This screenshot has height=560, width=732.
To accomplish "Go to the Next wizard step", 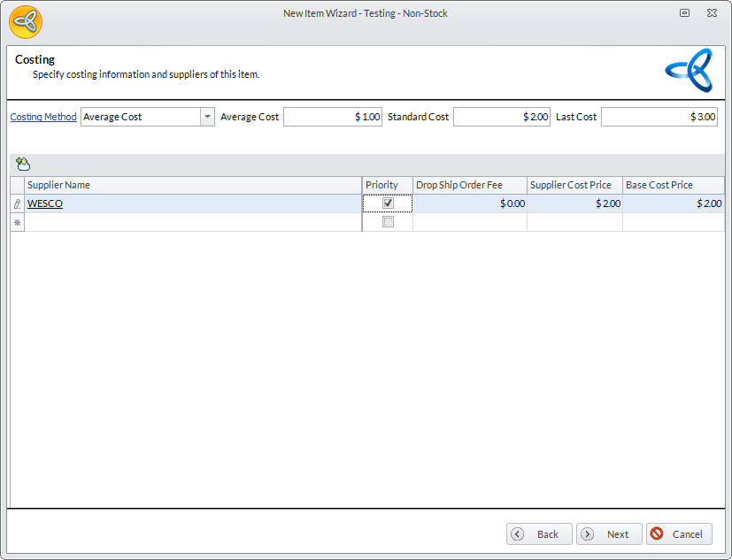I will 609,534.
